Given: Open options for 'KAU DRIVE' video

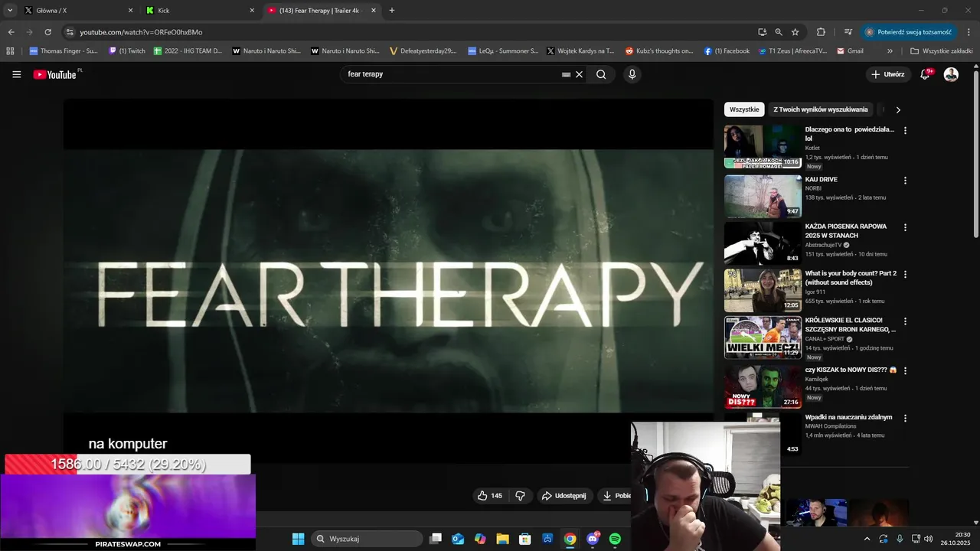Looking at the screenshot, I should tap(905, 181).
